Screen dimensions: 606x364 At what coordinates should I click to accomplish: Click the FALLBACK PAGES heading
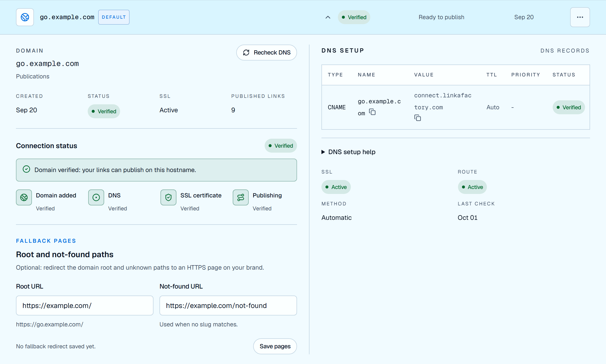coord(46,241)
